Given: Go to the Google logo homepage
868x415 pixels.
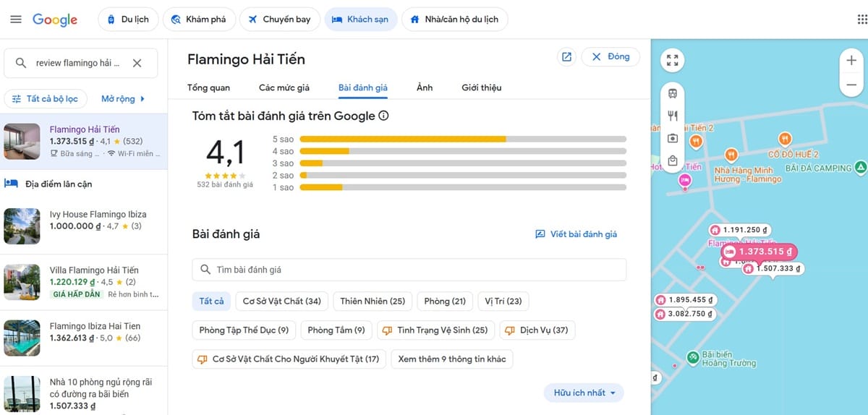Looking at the screenshot, I should (x=55, y=20).
